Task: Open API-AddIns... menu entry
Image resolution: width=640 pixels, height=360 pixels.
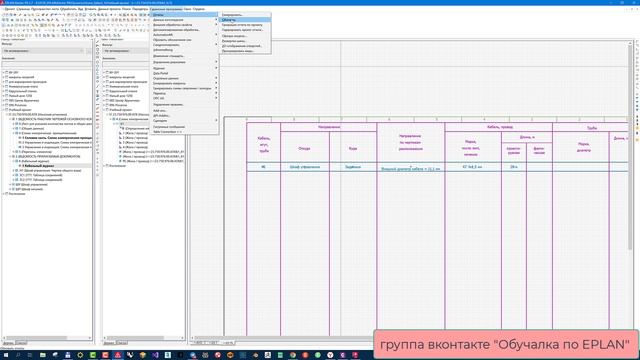Action: pos(184,116)
